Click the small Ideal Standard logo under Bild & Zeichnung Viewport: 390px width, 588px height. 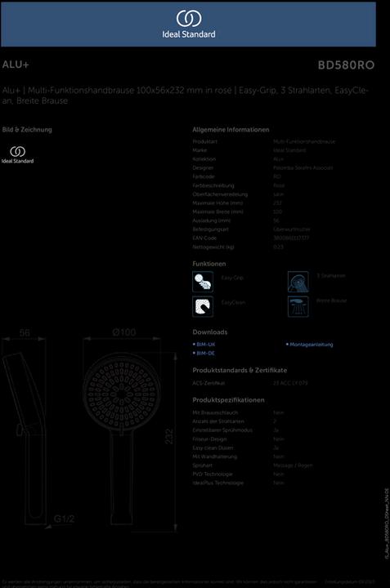(18, 154)
